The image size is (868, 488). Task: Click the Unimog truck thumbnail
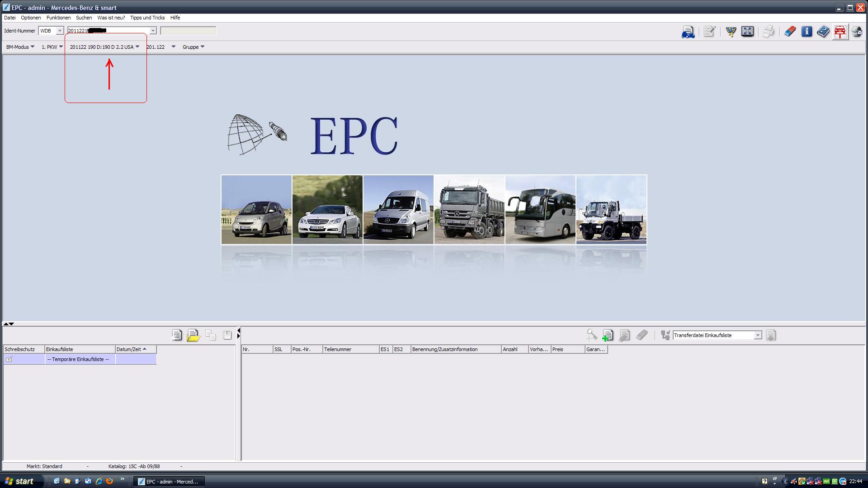[611, 210]
